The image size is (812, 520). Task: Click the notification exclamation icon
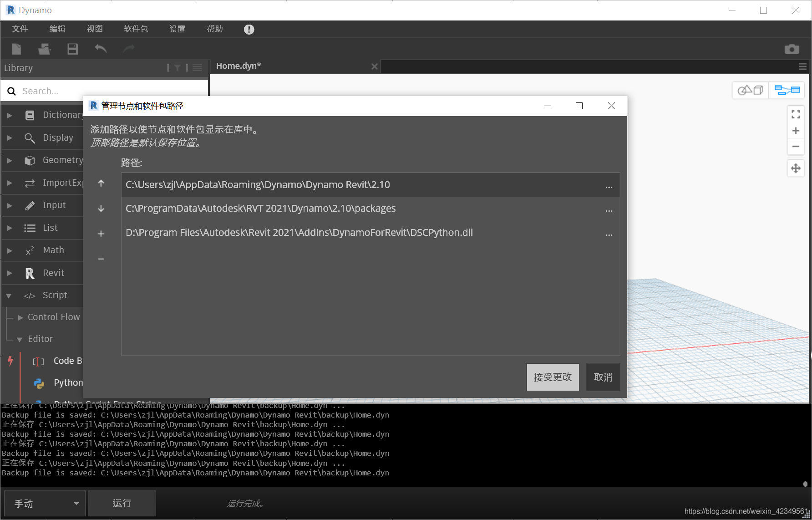pos(249,30)
